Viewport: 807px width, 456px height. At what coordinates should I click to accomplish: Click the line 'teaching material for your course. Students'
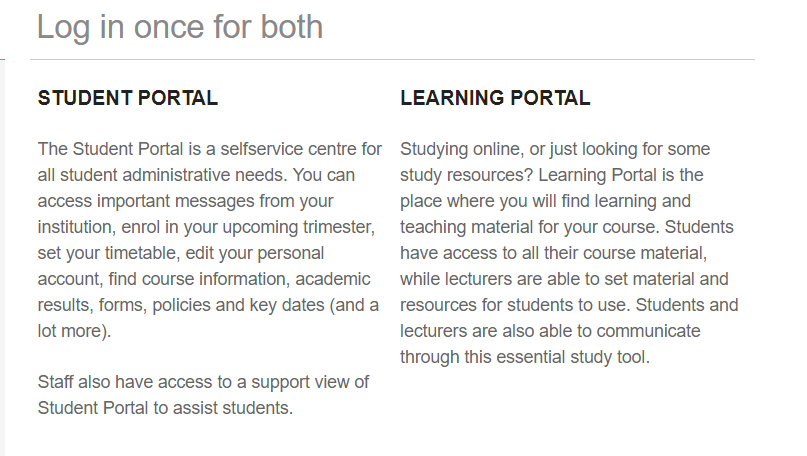point(567,227)
